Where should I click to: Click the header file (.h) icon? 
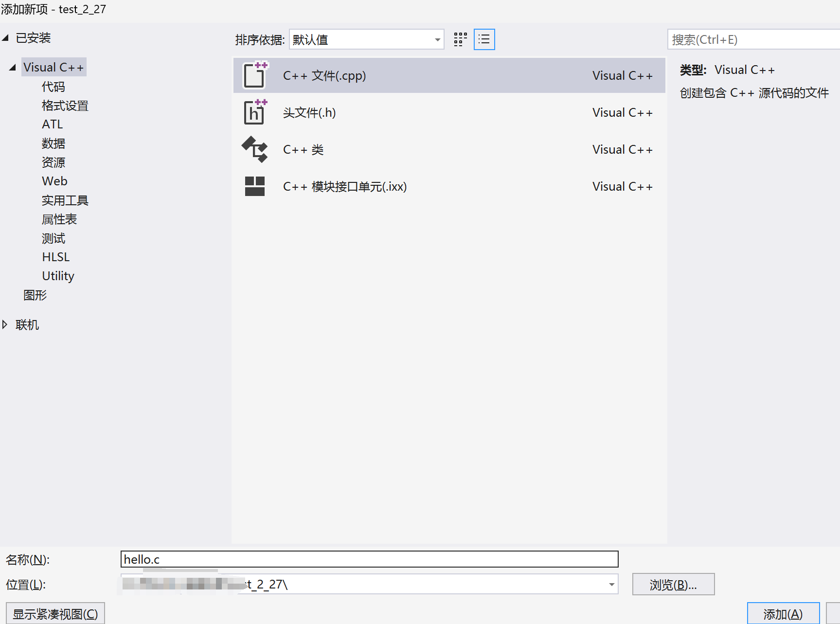255,112
